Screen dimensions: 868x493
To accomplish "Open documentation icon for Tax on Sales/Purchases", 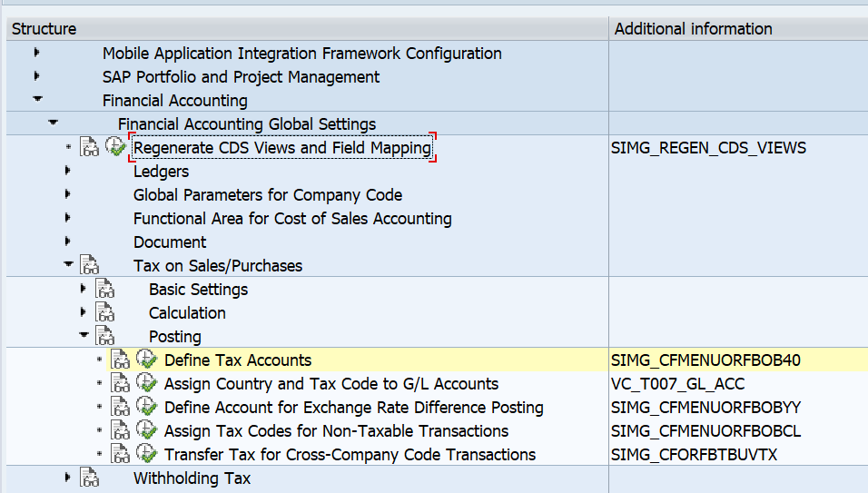I will [x=89, y=265].
